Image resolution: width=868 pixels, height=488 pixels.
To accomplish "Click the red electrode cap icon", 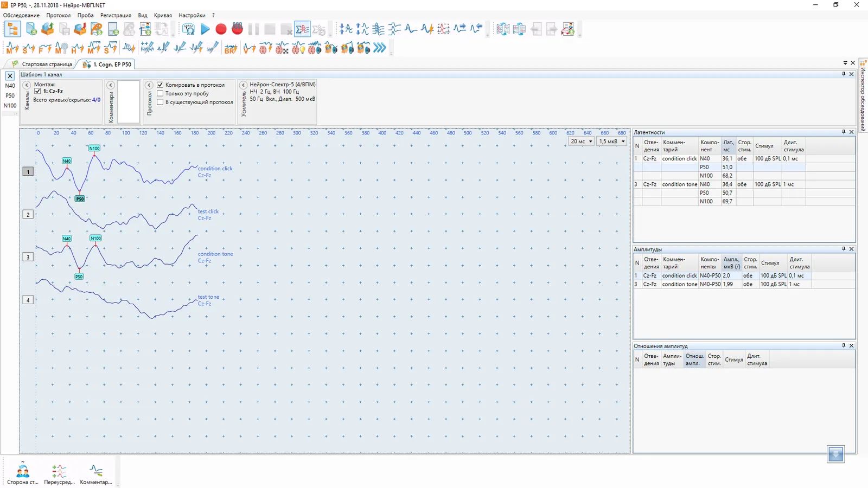I will click(x=237, y=29).
